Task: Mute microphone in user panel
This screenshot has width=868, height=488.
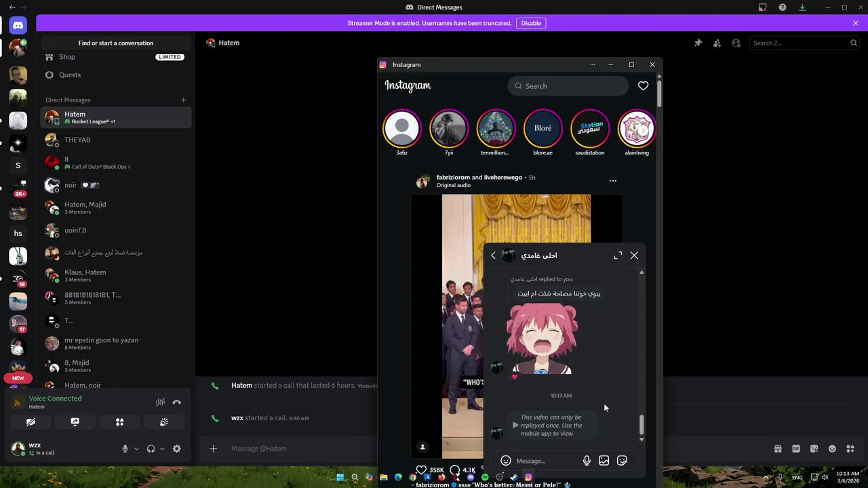Action: point(125,449)
